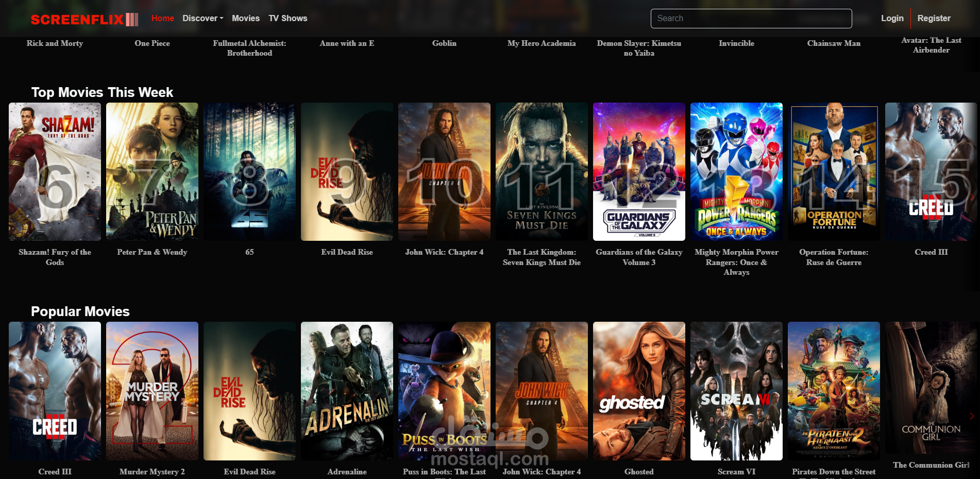Select John Wick Chapter 4 poster in Popular Movies
The image size is (980, 479).
pos(542,391)
